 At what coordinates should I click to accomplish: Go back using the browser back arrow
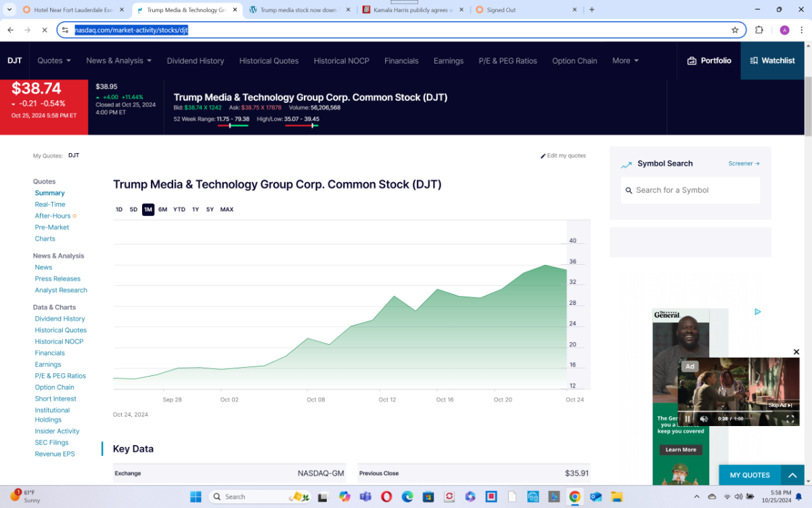(11, 30)
